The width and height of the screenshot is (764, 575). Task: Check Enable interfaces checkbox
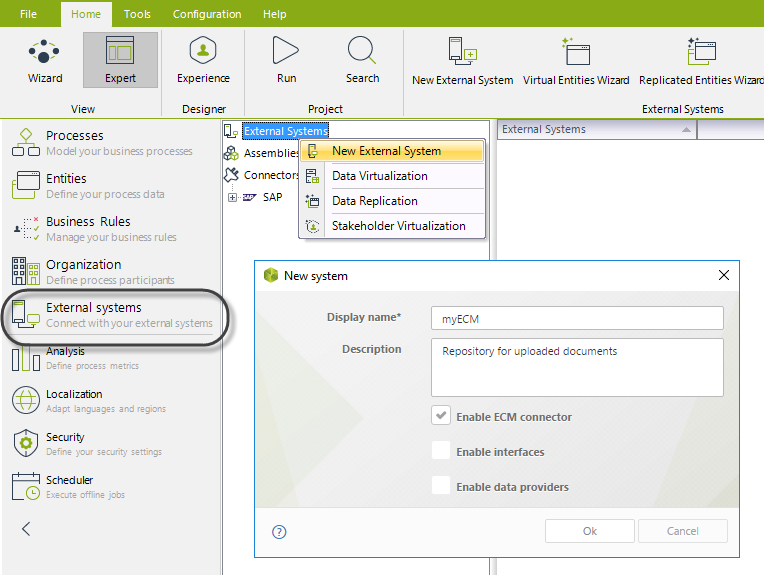tap(440, 451)
